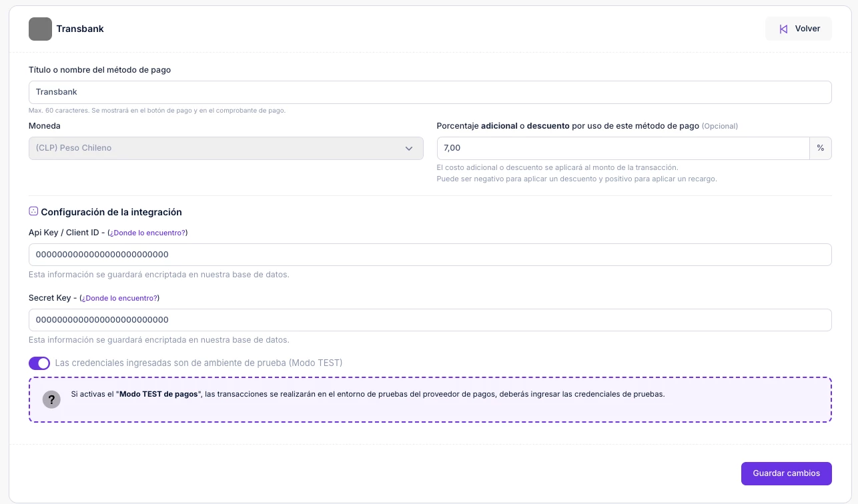This screenshot has width=858, height=504.
Task: Click the question mark help icon
Action: tap(51, 399)
